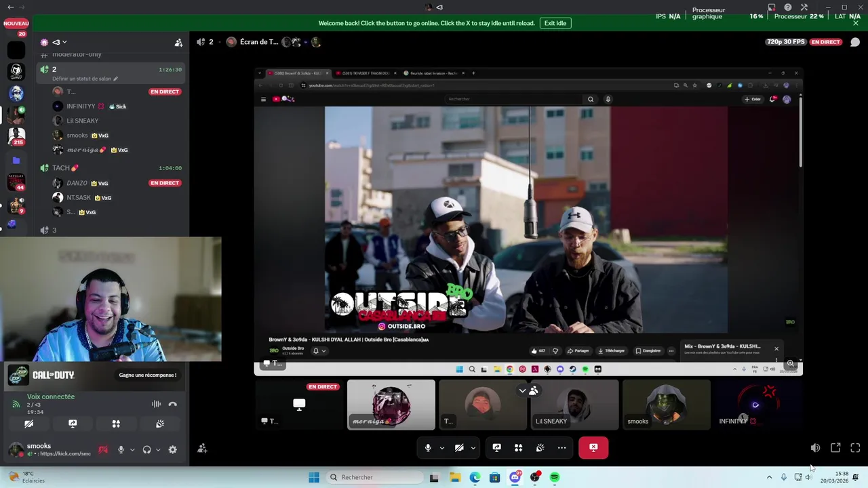Expand microphone options in call control bar
Viewport: 868px width, 488px height.
click(441, 447)
